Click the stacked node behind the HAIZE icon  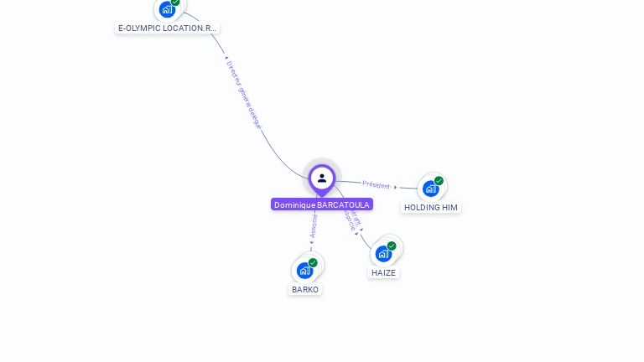(396, 244)
